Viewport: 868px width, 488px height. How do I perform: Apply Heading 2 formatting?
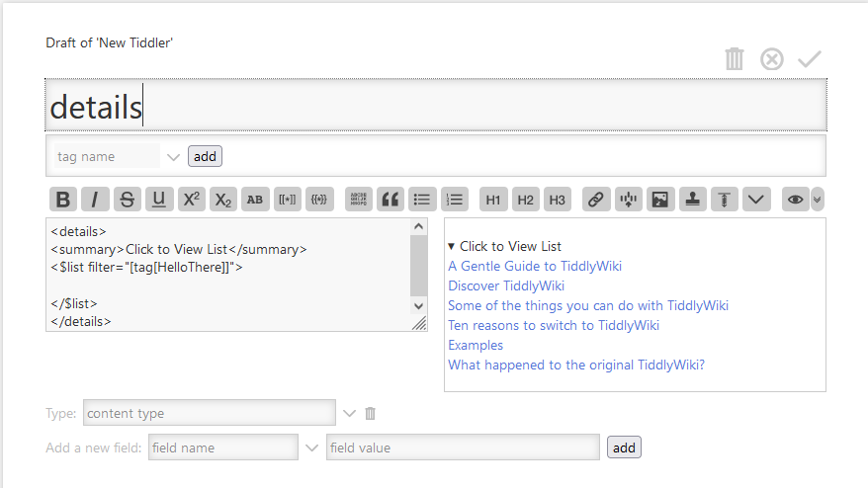pos(525,200)
